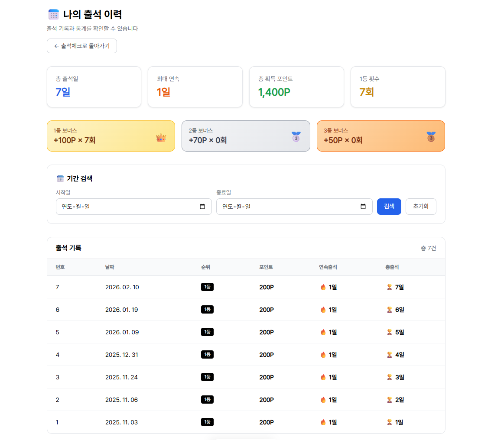The image size is (504, 440).
Task: Click the 순위 column header
Action: (205, 267)
